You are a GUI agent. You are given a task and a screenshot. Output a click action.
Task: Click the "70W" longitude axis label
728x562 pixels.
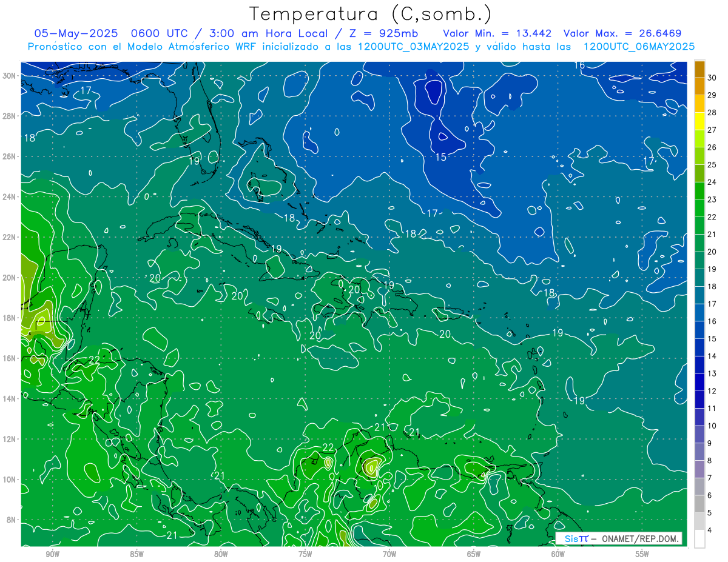click(x=389, y=555)
